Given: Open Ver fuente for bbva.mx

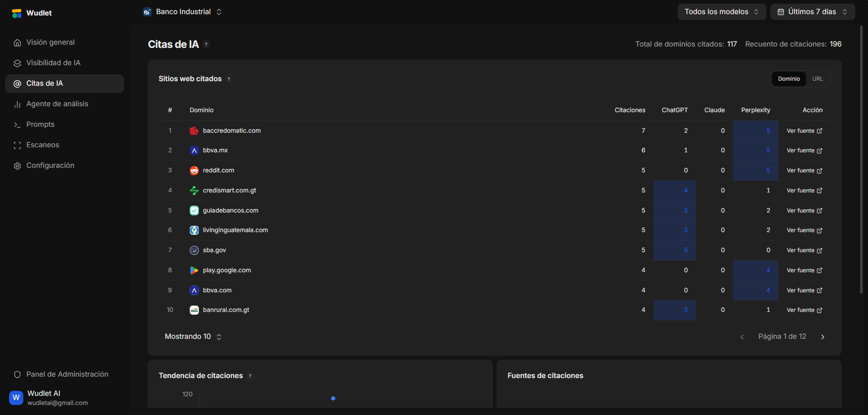Looking at the screenshot, I should [x=804, y=150].
